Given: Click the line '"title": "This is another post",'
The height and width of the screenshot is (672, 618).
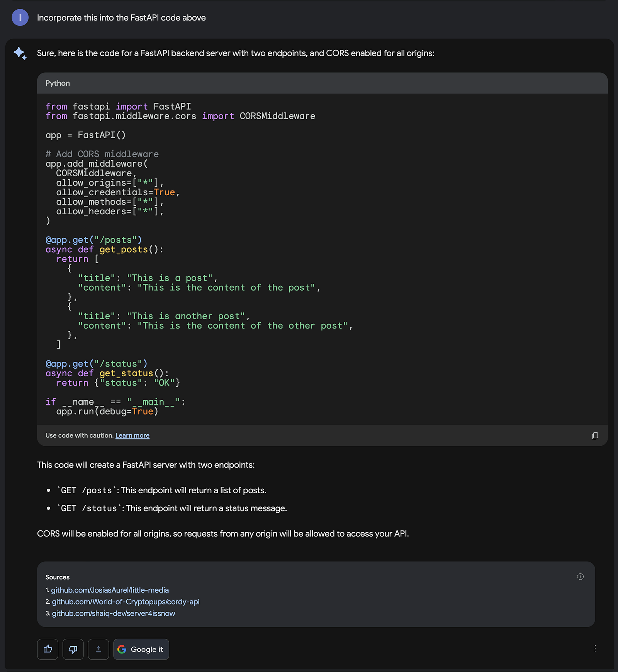Looking at the screenshot, I should coord(164,316).
